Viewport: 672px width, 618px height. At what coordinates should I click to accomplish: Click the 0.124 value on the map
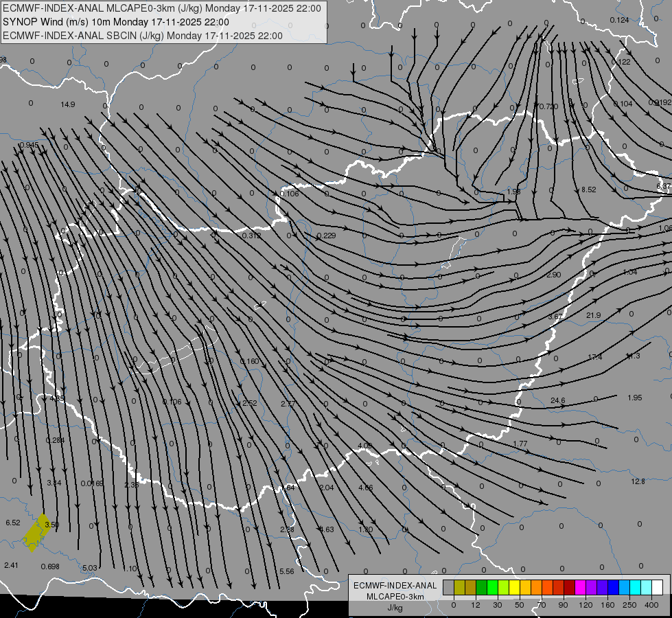[619, 20]
